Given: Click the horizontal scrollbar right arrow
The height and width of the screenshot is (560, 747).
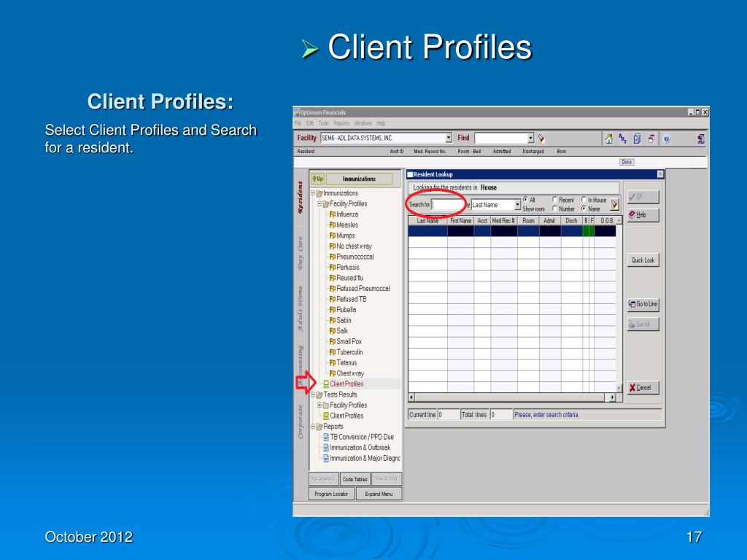Looking at the screenshot, I should point(612,397).
